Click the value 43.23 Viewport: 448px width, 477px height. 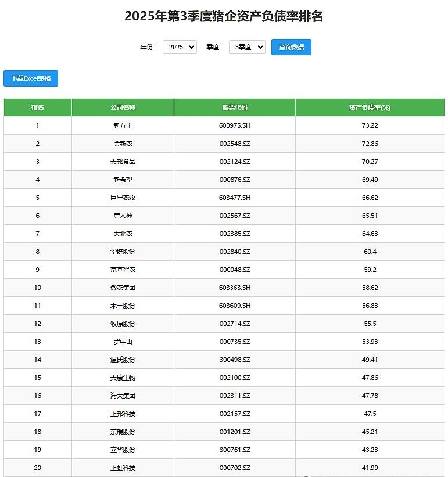(x=370, y=450)
